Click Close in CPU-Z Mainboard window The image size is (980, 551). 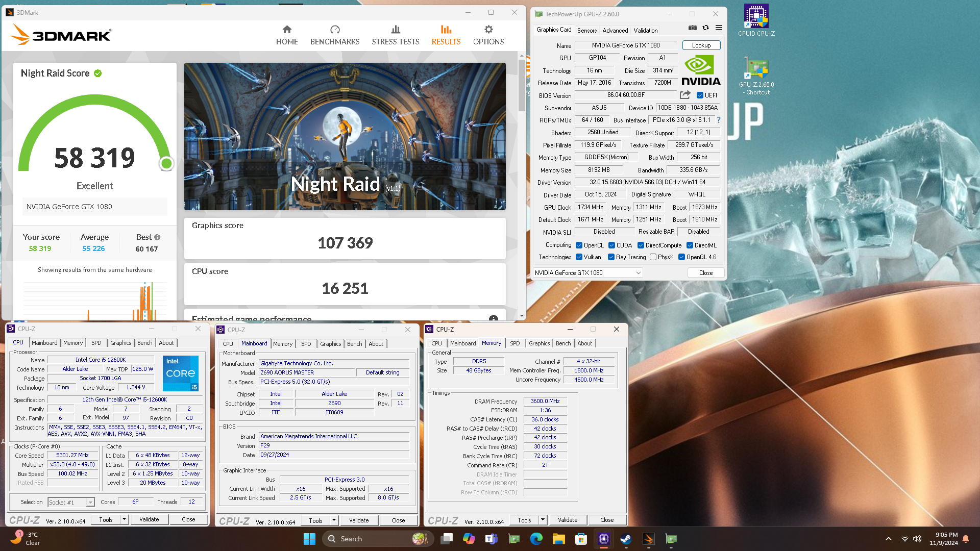pyautogui.click(x=398, y=520)
